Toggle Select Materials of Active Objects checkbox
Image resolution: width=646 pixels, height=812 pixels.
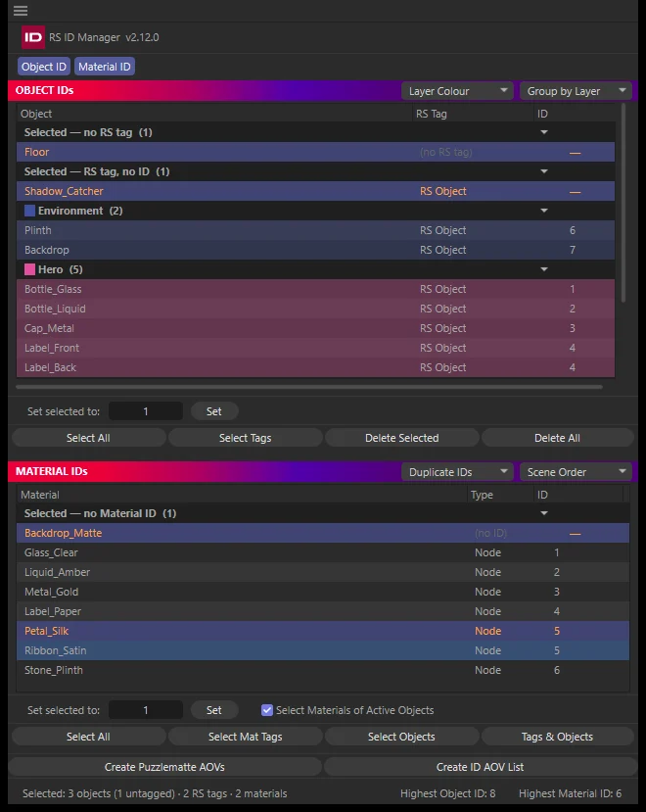(267, 710)
